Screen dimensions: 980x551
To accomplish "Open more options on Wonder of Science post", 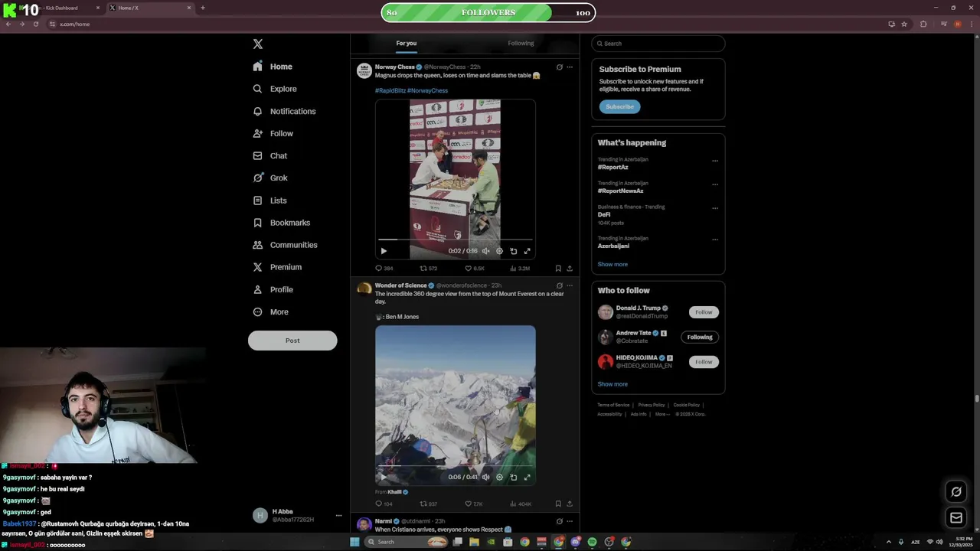I will (x=570, y=285).
